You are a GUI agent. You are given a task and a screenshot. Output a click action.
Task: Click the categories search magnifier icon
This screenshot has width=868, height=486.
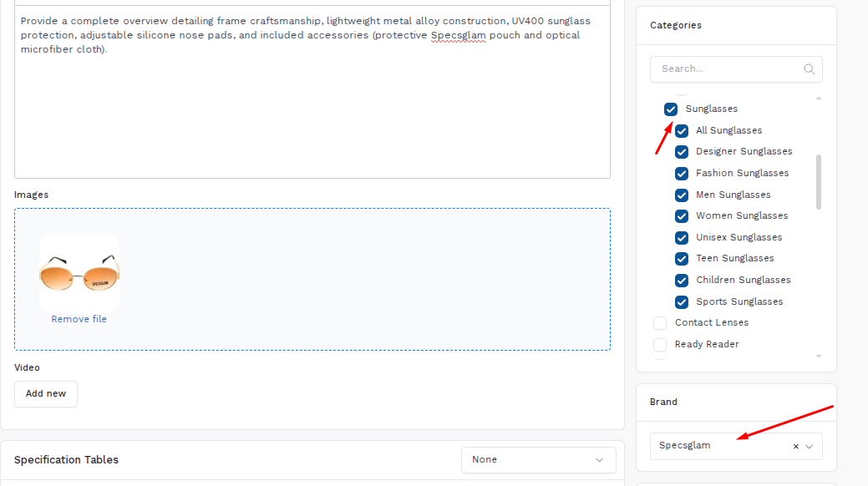pos(809,69)
